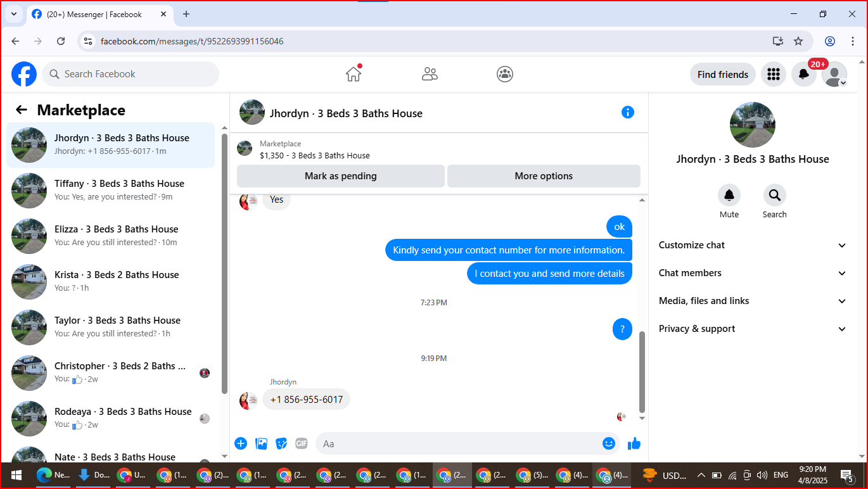Viewport: 868px width, 489px height.
Task: Open the emoji picker in message box
Action: click(609, 443)
